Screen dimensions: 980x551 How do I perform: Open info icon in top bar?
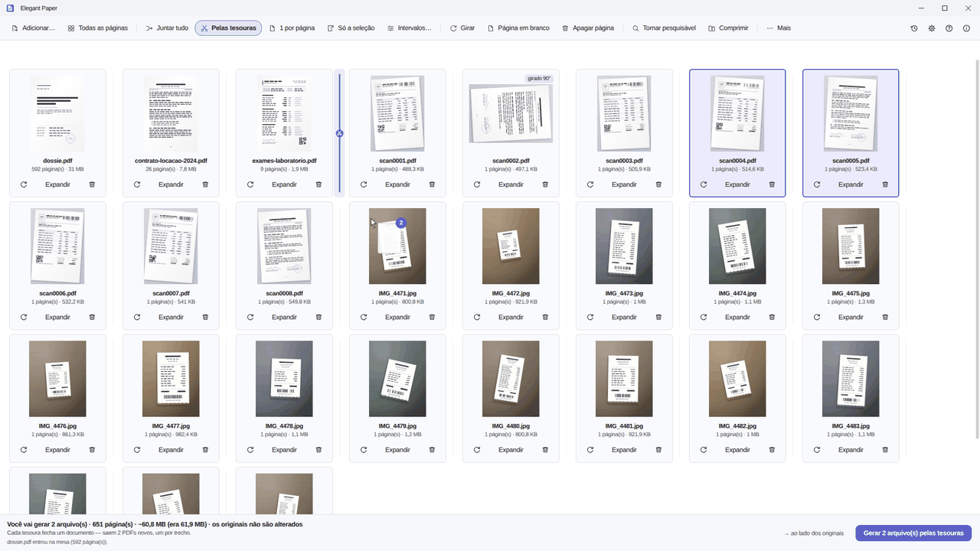[967, 28]
